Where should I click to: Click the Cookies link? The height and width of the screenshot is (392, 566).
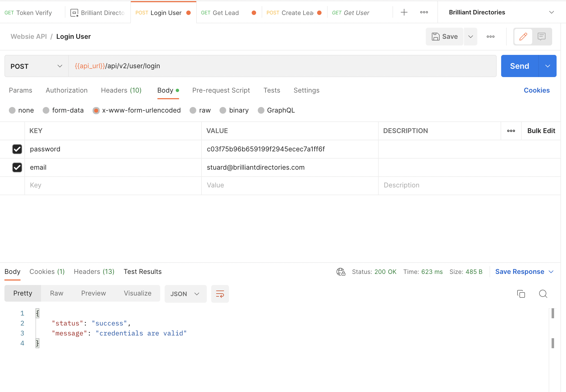tap(536, 90)
